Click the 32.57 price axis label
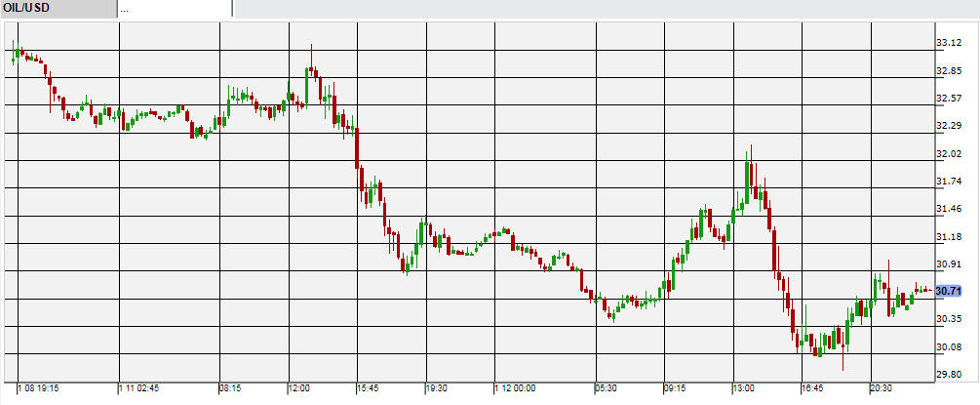The image size is (980, 405). tap(950, 99)
